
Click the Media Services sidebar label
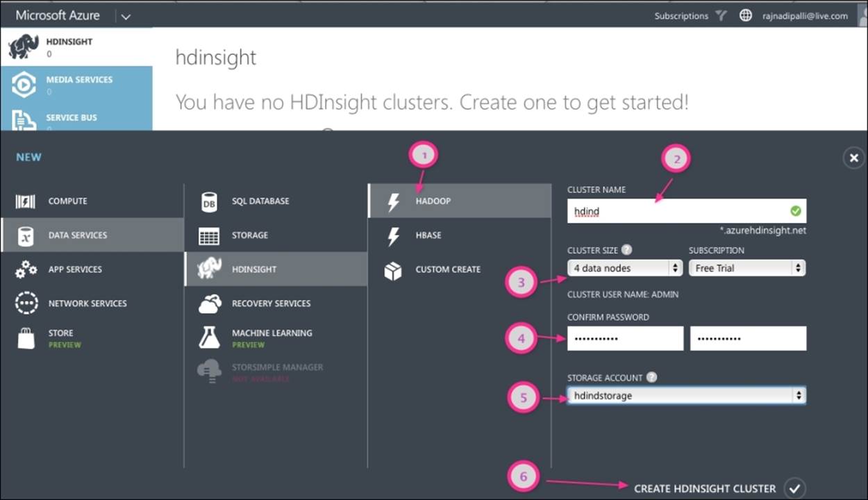click(x=79, y=80)
